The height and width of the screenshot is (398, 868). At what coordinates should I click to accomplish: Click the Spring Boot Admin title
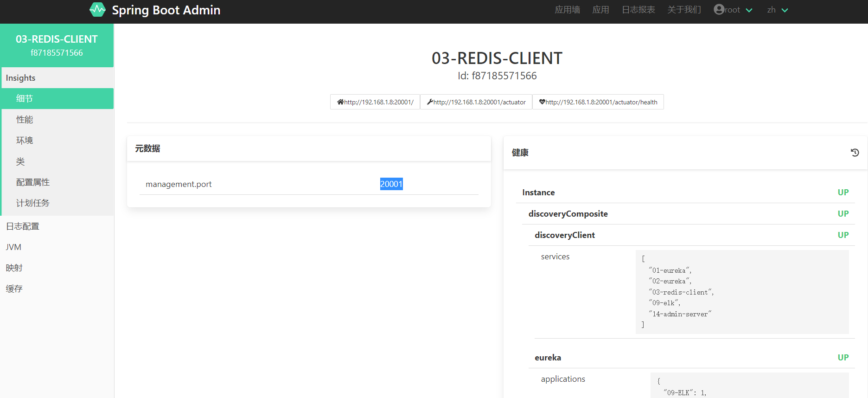[166, 10]
